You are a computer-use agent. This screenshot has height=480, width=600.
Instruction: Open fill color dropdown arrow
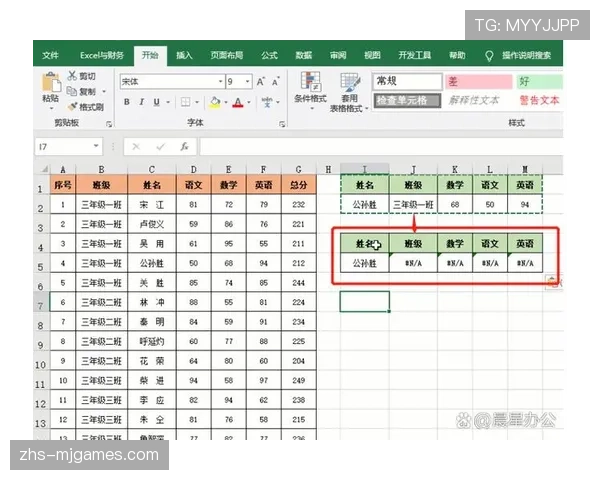pyautogui.click(x=226, y=102)
